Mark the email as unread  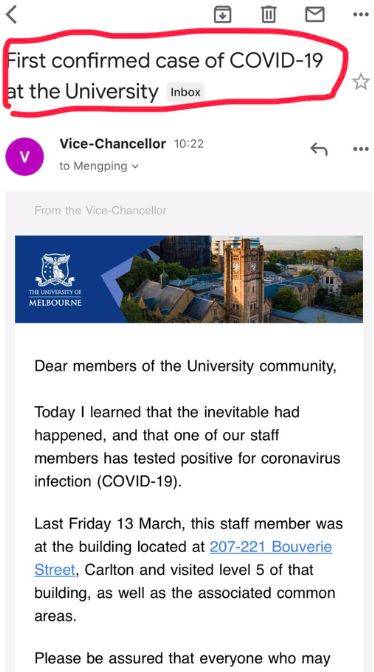pos(314,15)
